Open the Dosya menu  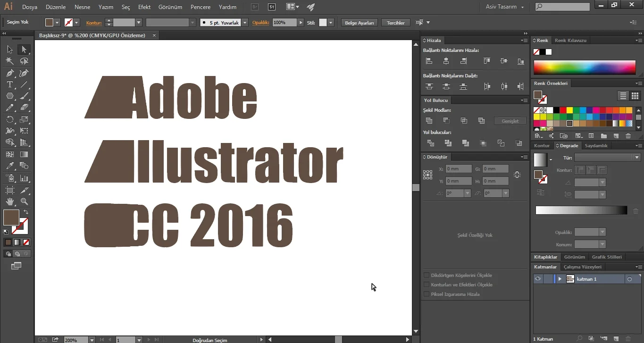click(x=30, y=7)
